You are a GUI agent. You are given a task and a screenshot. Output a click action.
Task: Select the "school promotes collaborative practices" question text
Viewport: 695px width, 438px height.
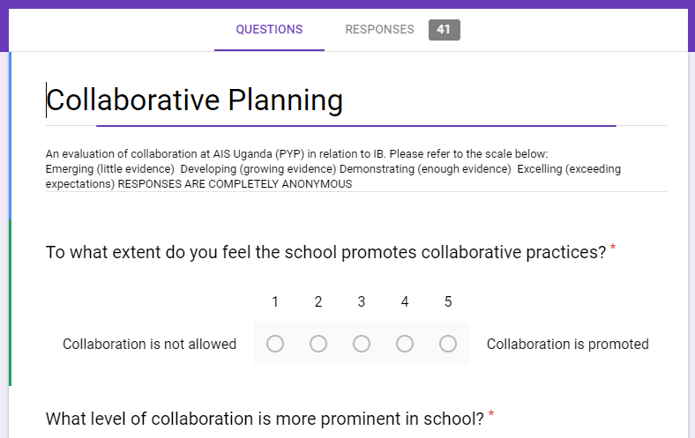click(326, 253)
